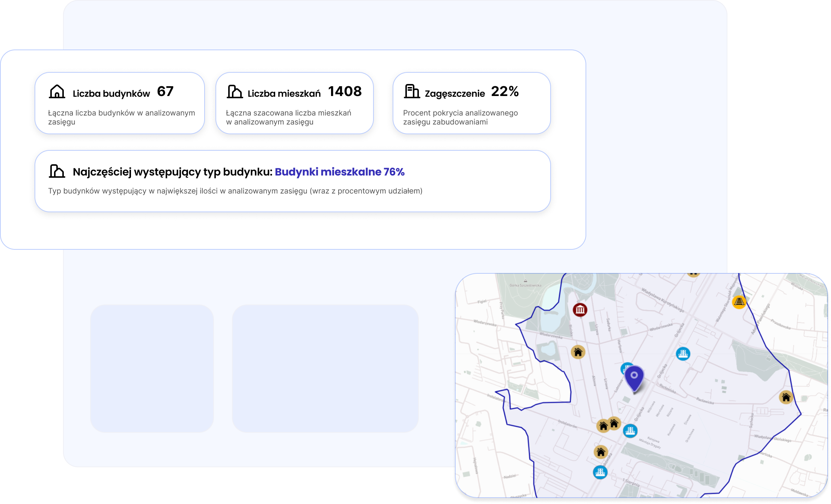The image size is (831, 504).
Task: Open the Liczba mieszkań 1408 card
Action: tap(294, 103)
